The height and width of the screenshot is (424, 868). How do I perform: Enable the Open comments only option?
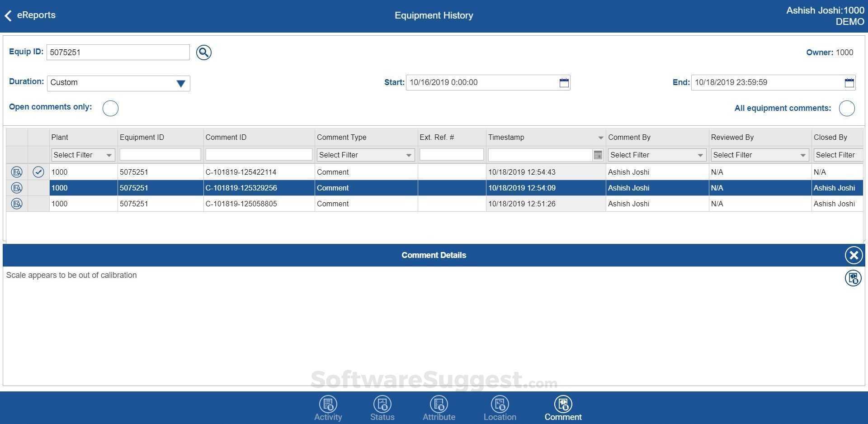point(110,108)
